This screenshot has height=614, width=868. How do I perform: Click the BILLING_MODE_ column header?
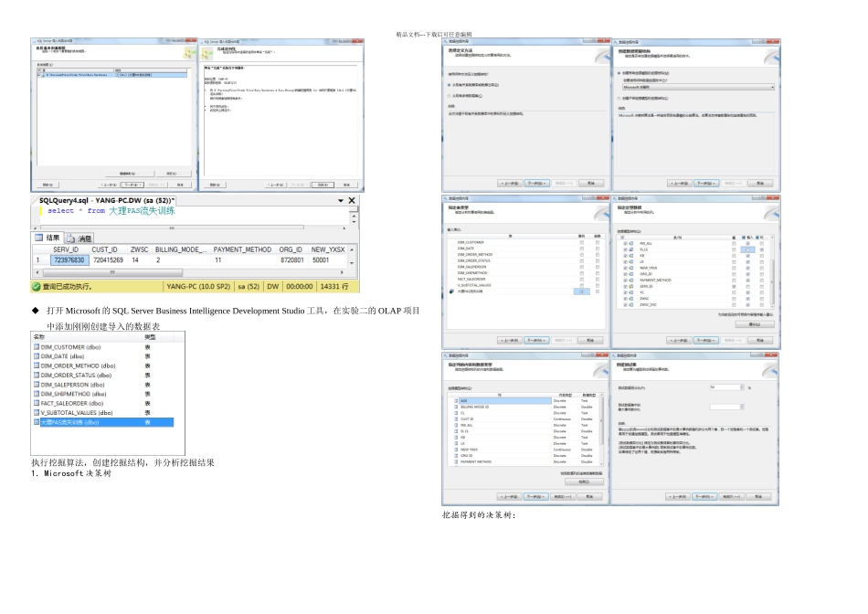[182, 249]
